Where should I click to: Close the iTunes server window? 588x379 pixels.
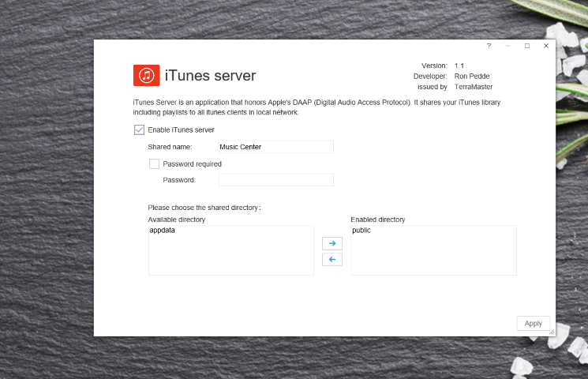546,46
